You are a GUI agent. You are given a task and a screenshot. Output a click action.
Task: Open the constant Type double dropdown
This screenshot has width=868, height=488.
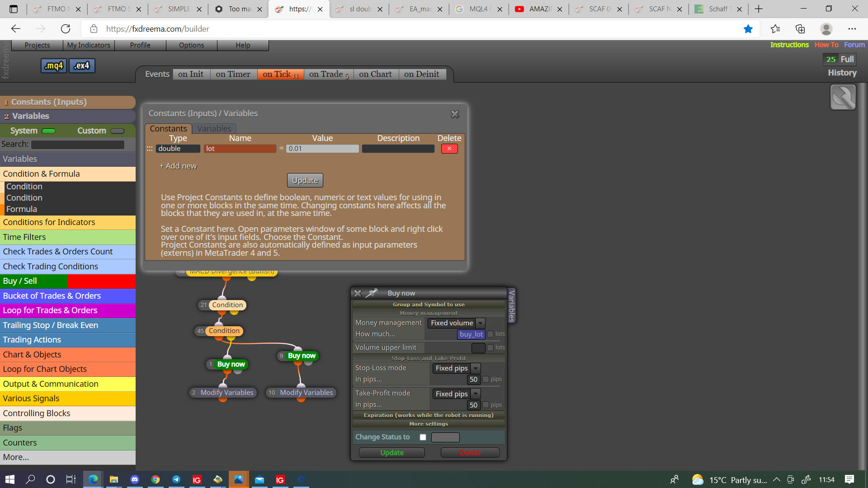[x=178, y=149]
